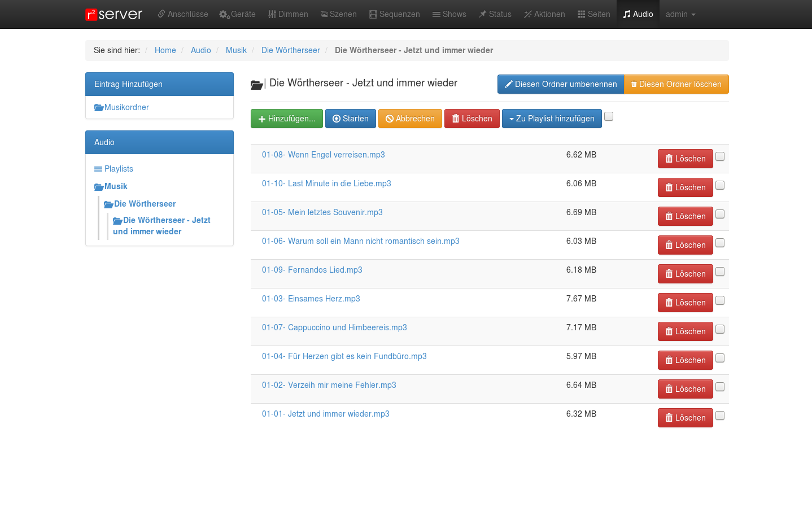Delete the Fernandos Lied.mp3 track
The image size is (812, 529).
[x=685, y=274]
